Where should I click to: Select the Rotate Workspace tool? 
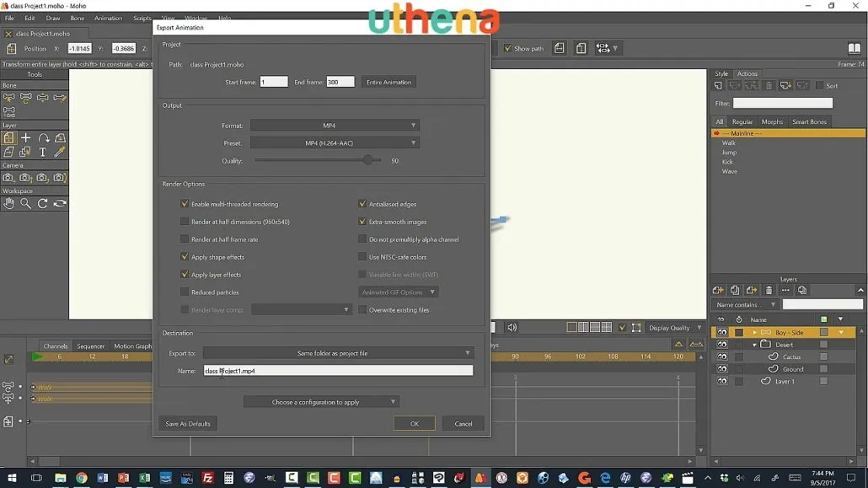[x=43, y=203]
